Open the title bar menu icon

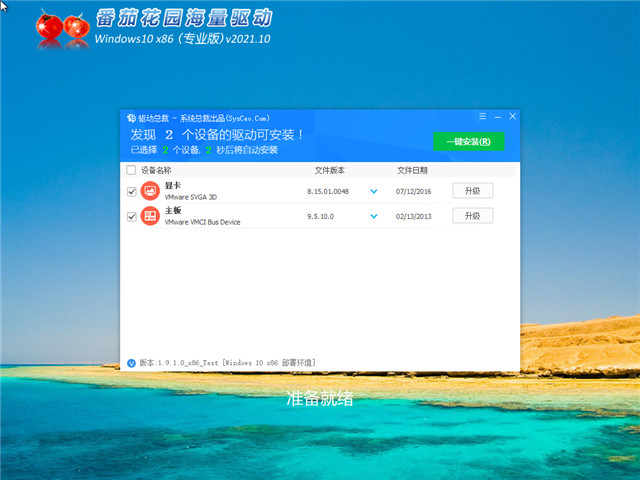point(482,117)
